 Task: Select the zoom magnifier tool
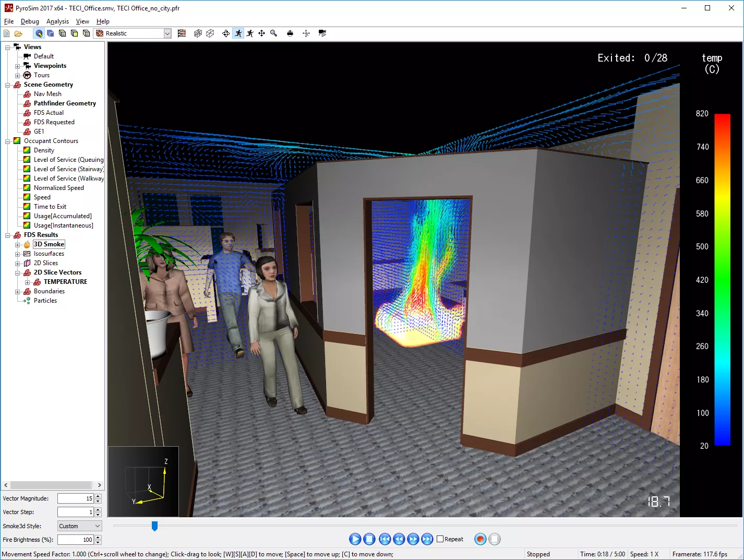coord(273,33)
